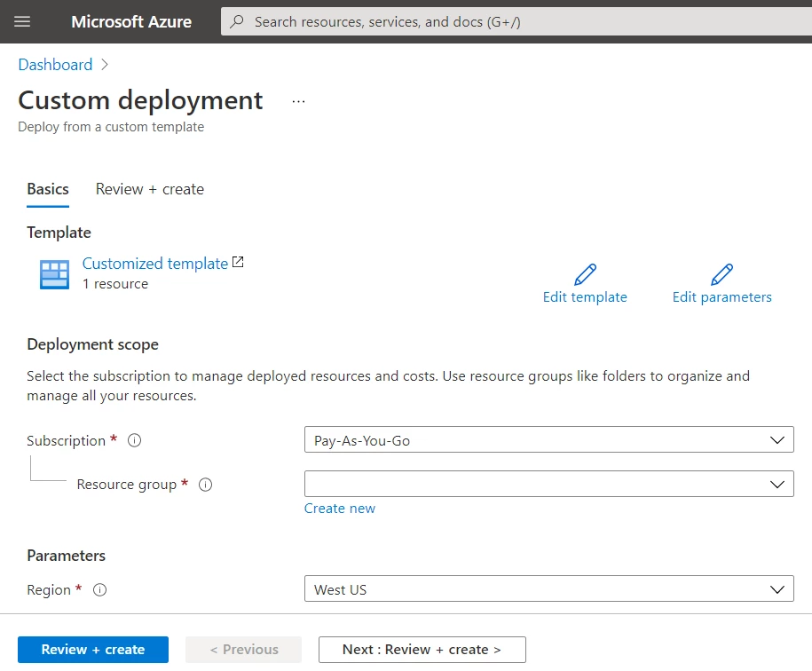
Task: Click the Customized template grid icon
Action: (54, 274)
